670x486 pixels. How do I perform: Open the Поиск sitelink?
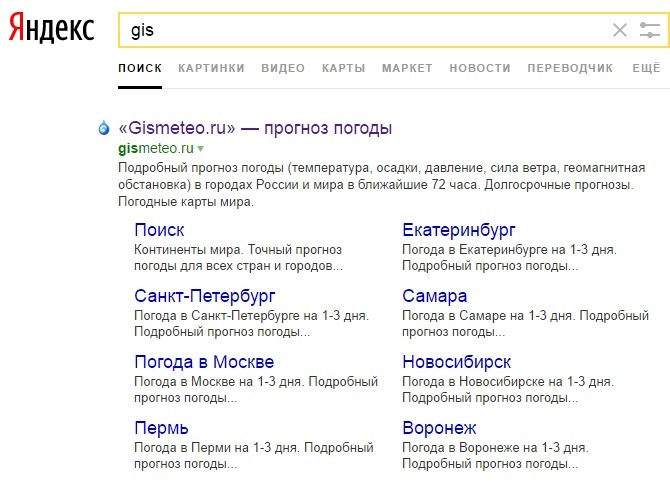(159, 230)
